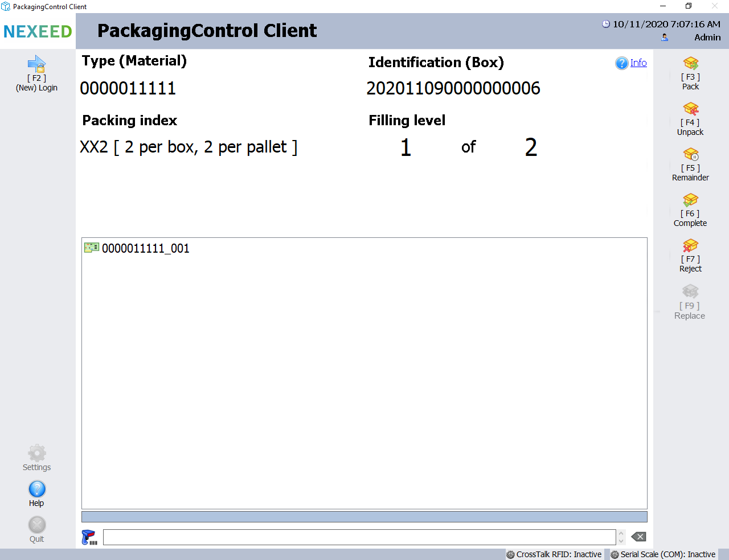Click the barcode scanner icon
Viewport: 729px width, 560px height.
pos(89,537)
